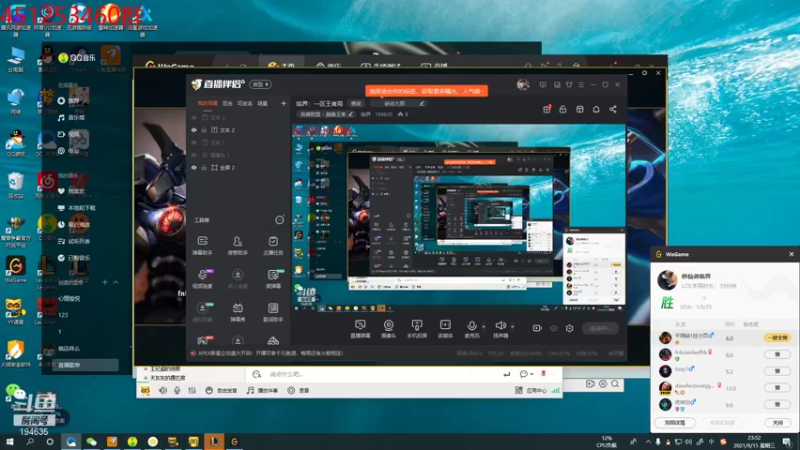
Task: Click the 关闭 button in WeGame popup
Action: 777,422
